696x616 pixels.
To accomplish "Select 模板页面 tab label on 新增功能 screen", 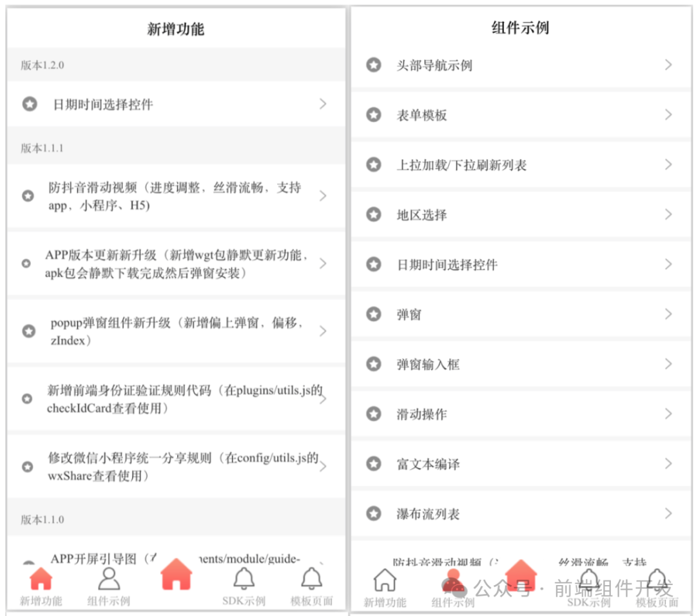I will (x=312, y=601).
